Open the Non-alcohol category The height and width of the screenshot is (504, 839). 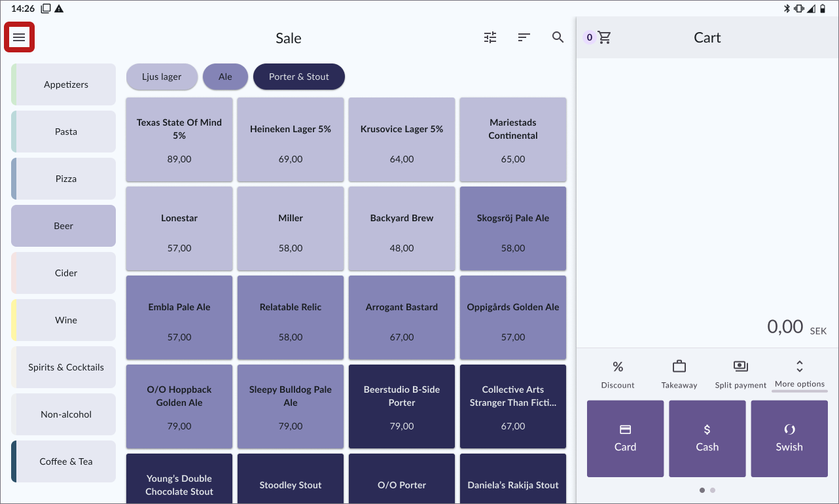tap(63, 414)
